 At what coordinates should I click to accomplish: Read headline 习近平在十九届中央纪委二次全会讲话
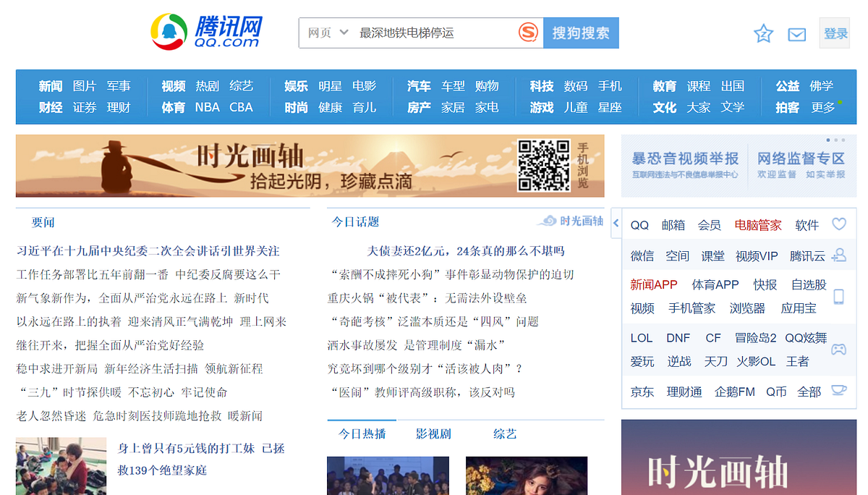point(148,251)
